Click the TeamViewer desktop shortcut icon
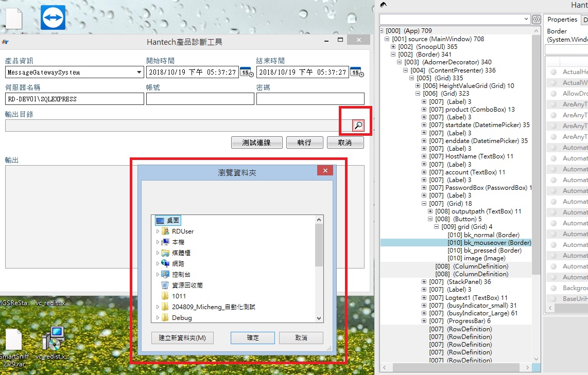The width and height of the screenshot is (588, 375). pos(53,17)
